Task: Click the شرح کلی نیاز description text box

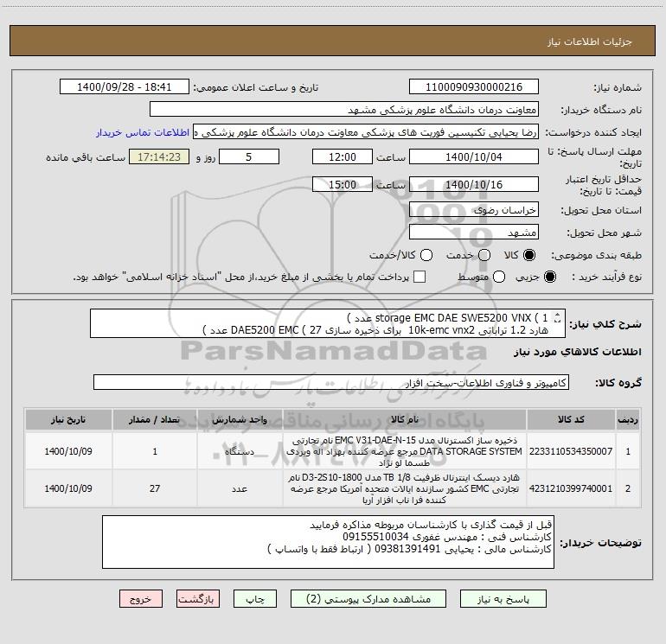Action: pyautogui.click(x=328, y=323)
